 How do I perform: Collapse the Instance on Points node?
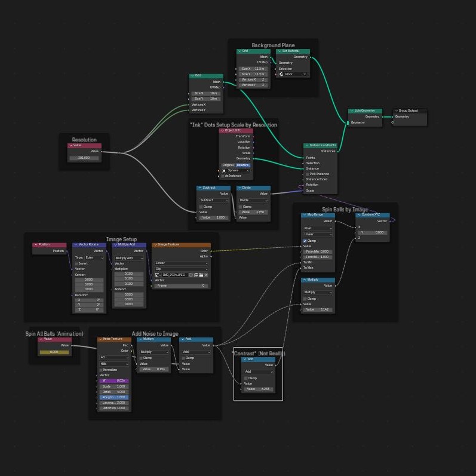point(306,145)
